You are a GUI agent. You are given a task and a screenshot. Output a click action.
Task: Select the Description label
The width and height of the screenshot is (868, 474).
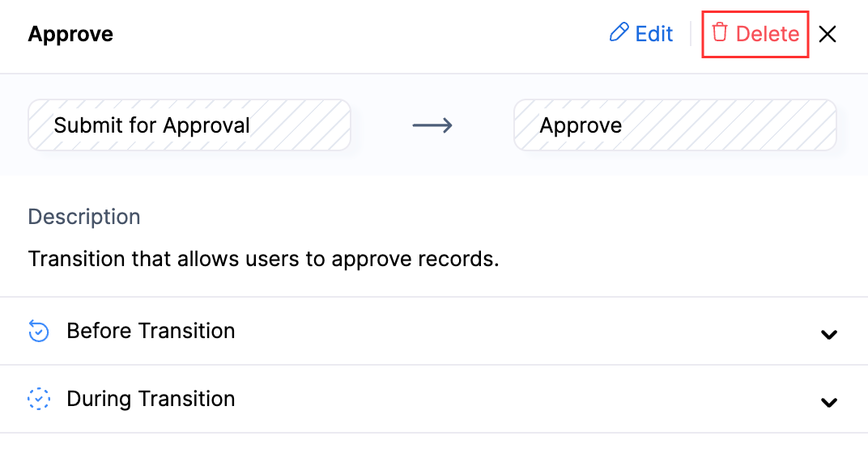(x=83, y=217)
